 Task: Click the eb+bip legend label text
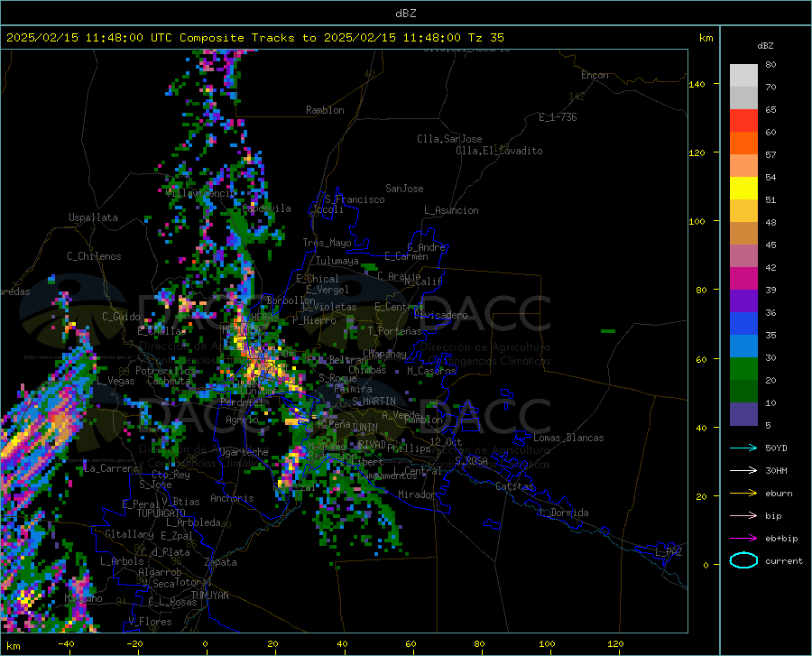[781, 539]
